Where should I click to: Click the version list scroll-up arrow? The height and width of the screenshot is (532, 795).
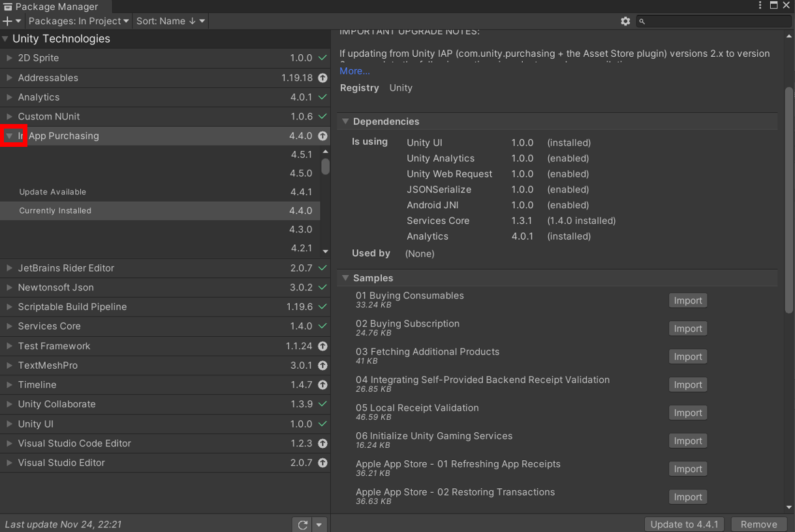tap(325, 152)
